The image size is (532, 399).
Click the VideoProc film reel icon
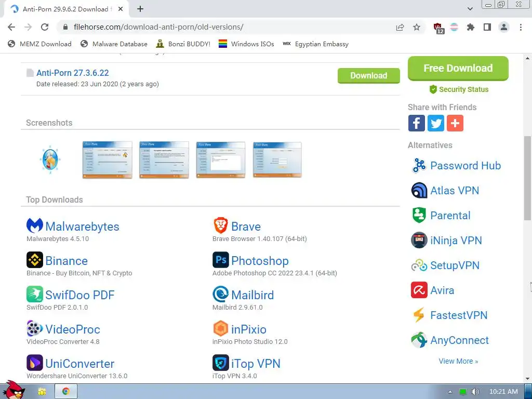click(35, 328)
